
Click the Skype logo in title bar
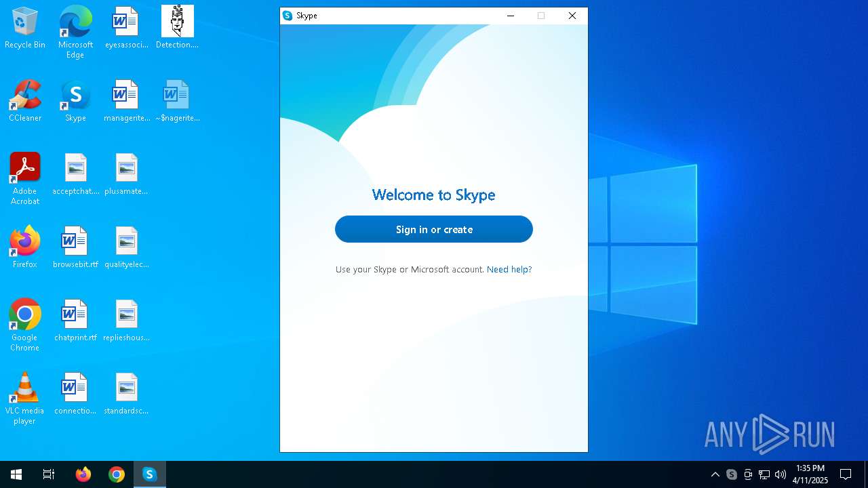click(x=288, y=16)
